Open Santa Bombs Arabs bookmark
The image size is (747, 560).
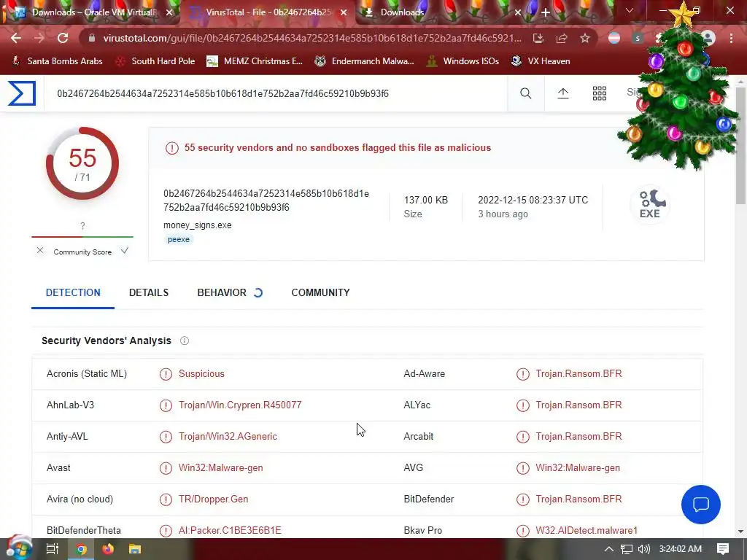pos(57,61)
